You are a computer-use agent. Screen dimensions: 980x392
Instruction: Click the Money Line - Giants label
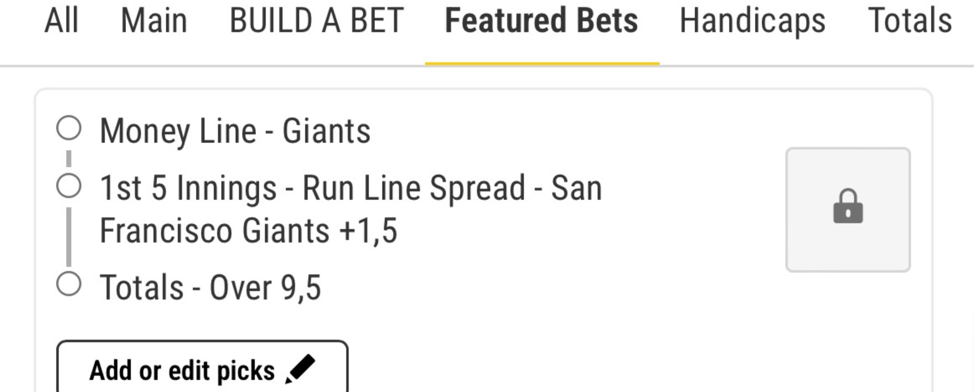coord(235,131)
